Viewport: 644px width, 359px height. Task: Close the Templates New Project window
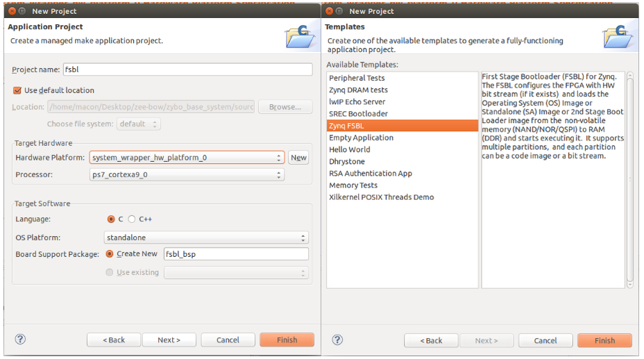coord(330,11)
